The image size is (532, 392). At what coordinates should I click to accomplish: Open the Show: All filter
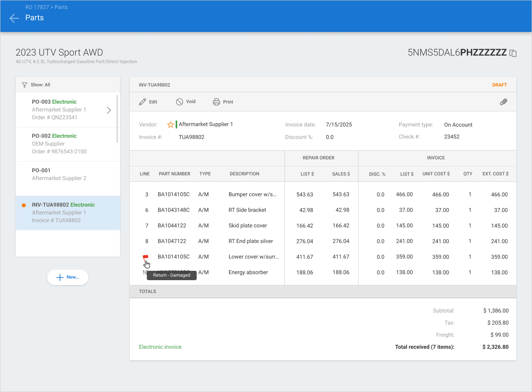coord(36,85)
